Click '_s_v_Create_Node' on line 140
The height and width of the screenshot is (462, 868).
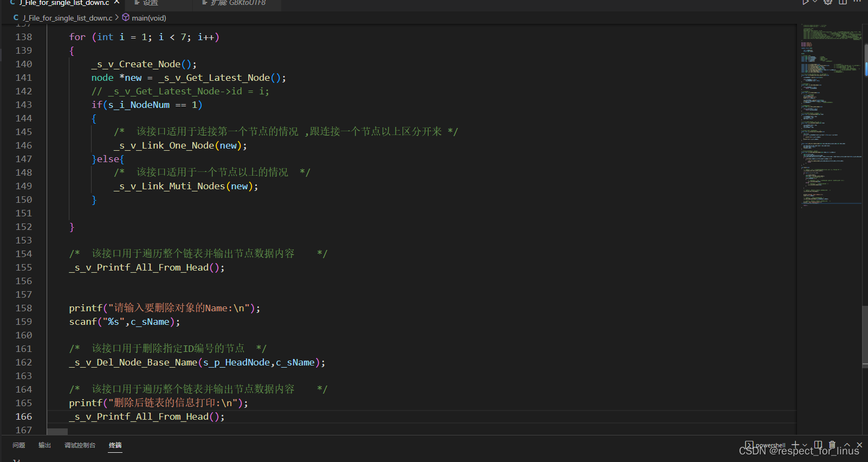coord(136,64)
